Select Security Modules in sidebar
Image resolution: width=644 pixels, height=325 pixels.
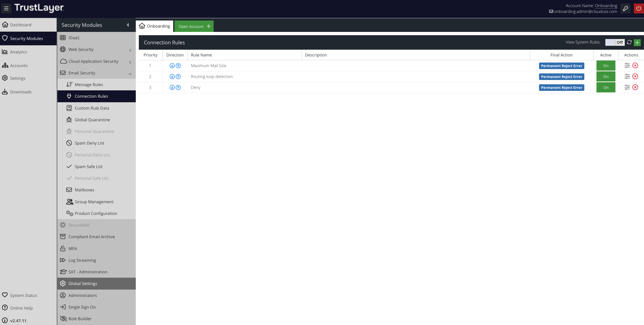[x=28, y=38]
